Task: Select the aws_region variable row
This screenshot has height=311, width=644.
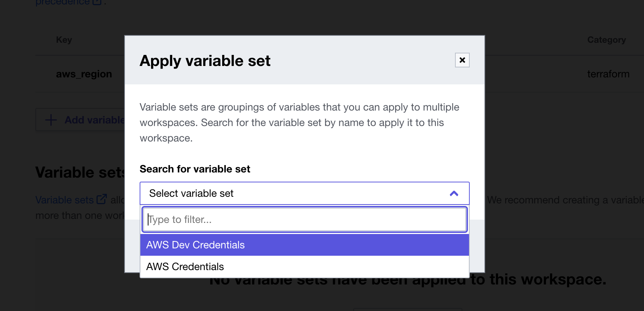Action: pos(84,74)
